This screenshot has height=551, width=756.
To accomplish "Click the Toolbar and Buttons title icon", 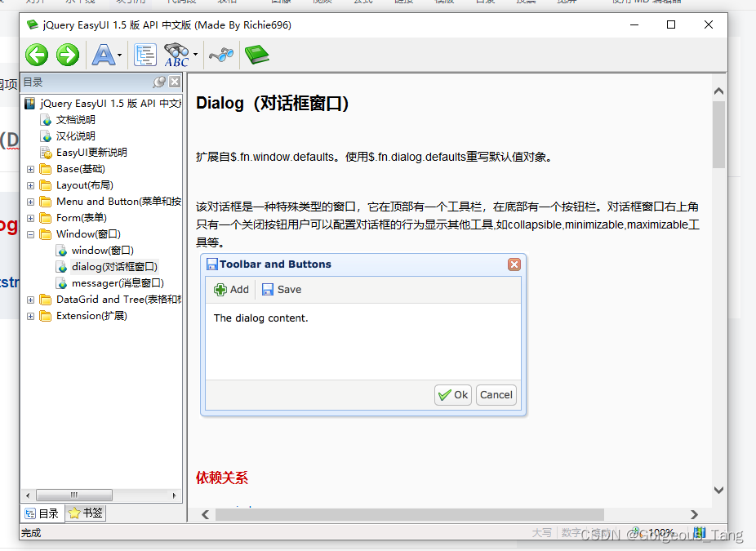I will tap(212, 264).
